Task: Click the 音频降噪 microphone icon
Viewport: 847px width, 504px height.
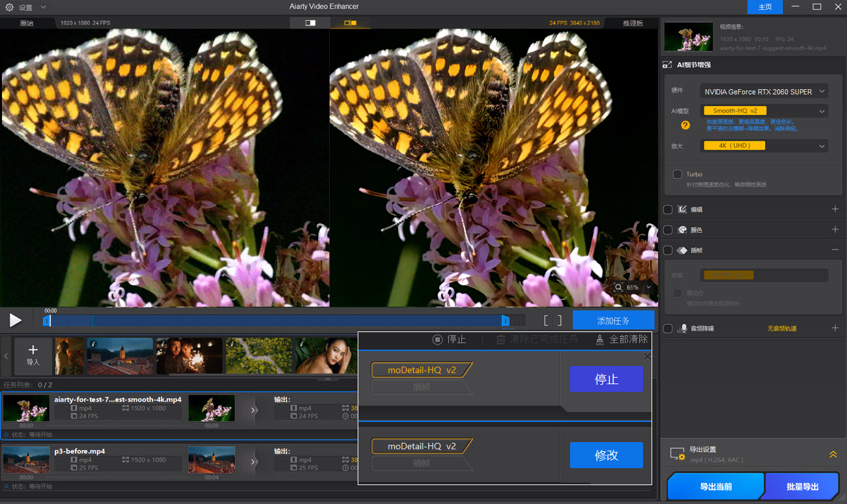Action: [x=684, y=328]
